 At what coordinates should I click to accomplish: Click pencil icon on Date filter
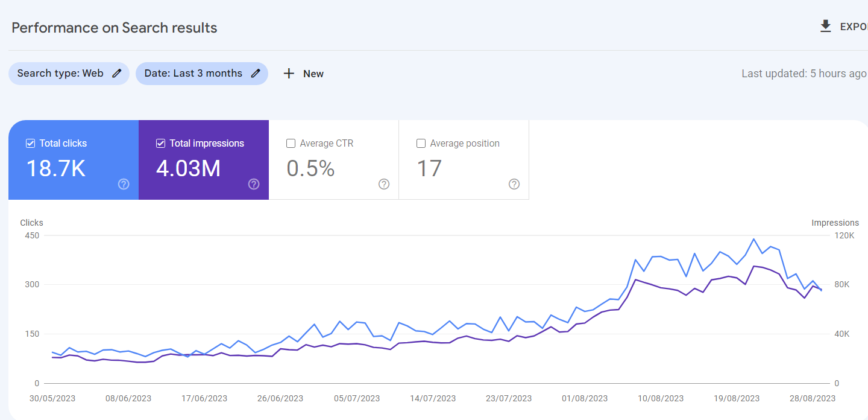(x=256, y=74)
